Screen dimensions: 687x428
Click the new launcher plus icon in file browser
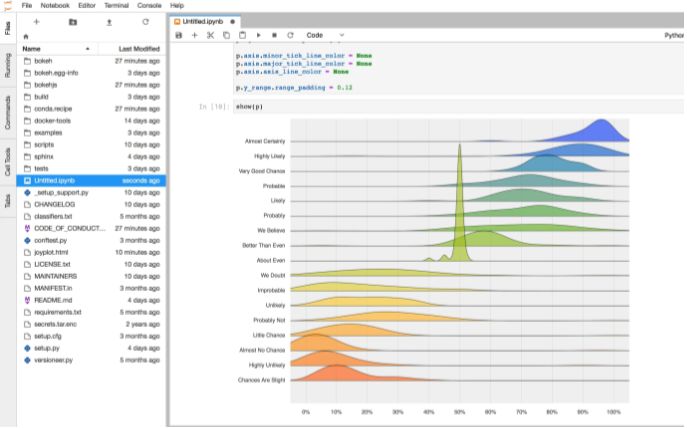click(x=36, y=22)
